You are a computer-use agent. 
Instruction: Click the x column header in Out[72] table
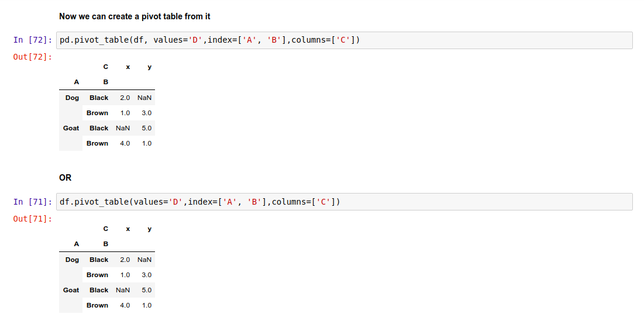click(x=128, y=67)
